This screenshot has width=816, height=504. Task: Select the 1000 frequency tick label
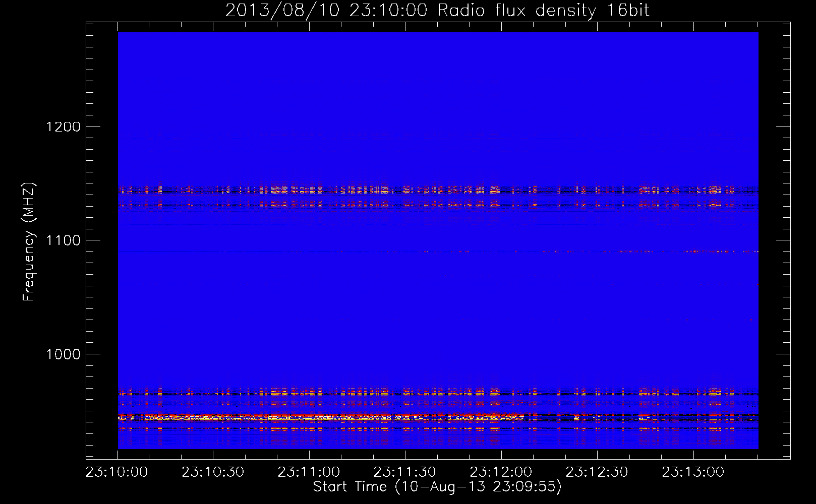[63, 354]
